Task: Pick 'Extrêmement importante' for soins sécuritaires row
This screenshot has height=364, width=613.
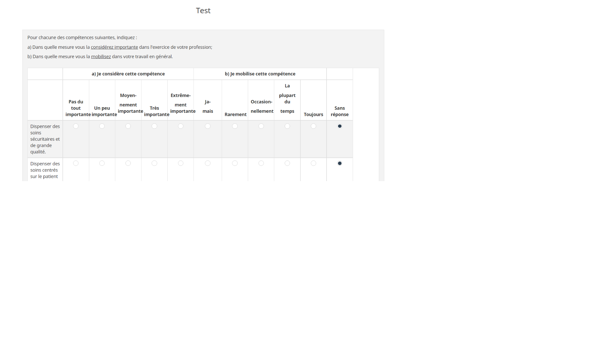Action: (x=180, y=126)
